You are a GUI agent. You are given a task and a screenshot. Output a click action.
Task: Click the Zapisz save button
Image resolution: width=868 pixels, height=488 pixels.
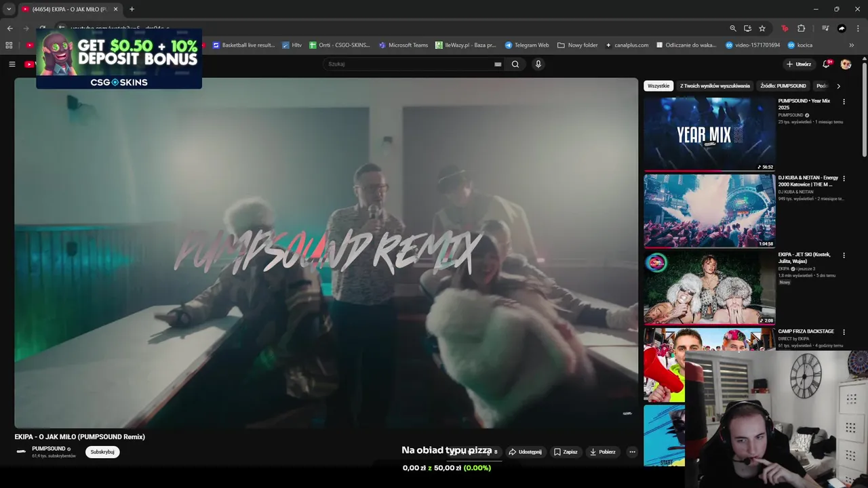pos(566,452)
